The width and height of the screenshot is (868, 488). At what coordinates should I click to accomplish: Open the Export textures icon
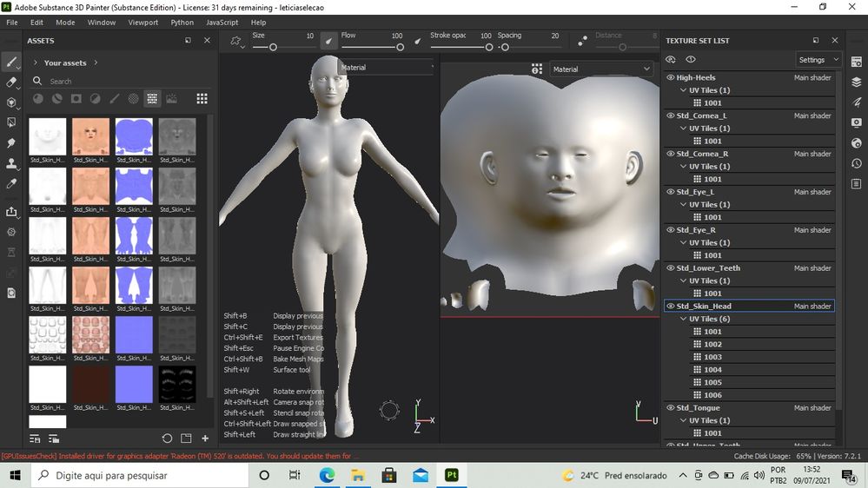pos(11,211)
